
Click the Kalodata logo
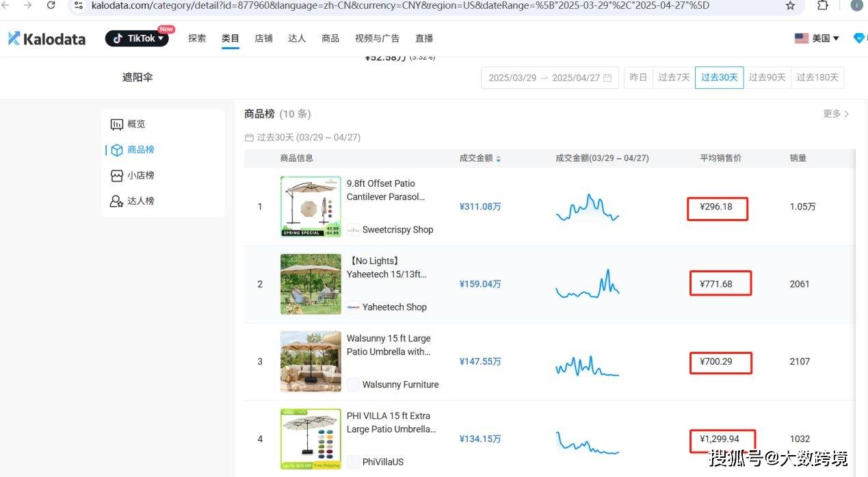click(47, 39)
